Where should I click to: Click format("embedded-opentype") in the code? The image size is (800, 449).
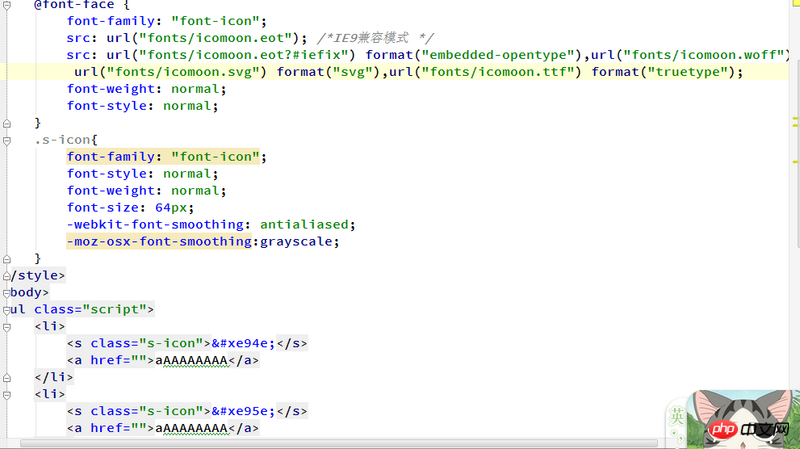click(x=473, y=55)
